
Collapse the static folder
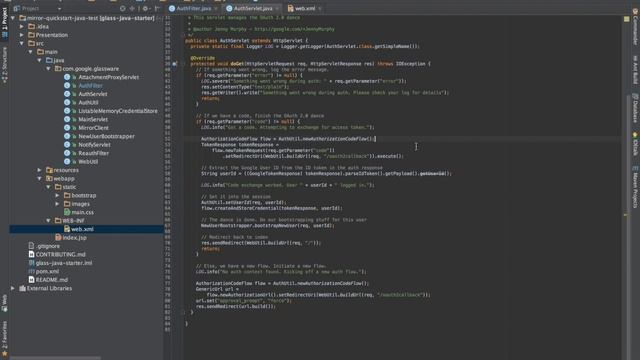[x=48, y=187]
